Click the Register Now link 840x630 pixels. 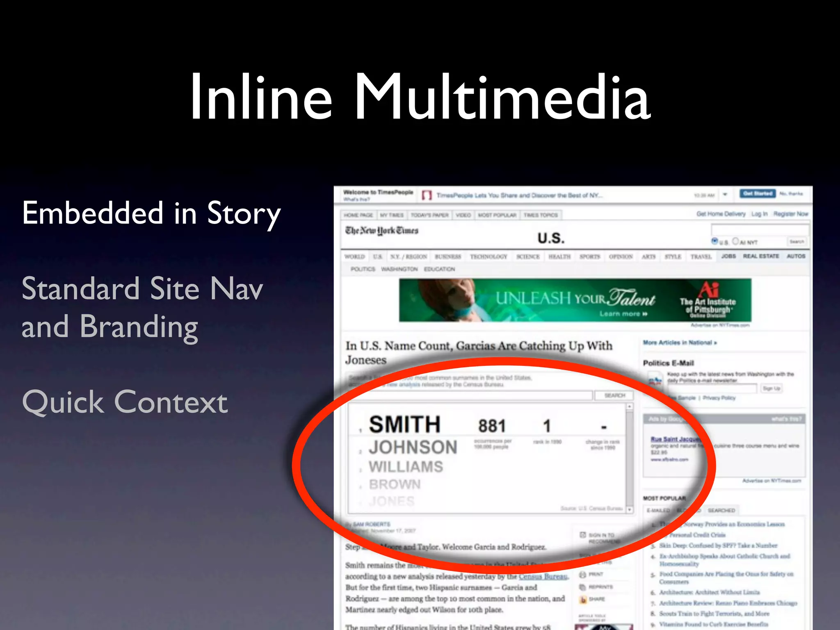pos(791,214)
